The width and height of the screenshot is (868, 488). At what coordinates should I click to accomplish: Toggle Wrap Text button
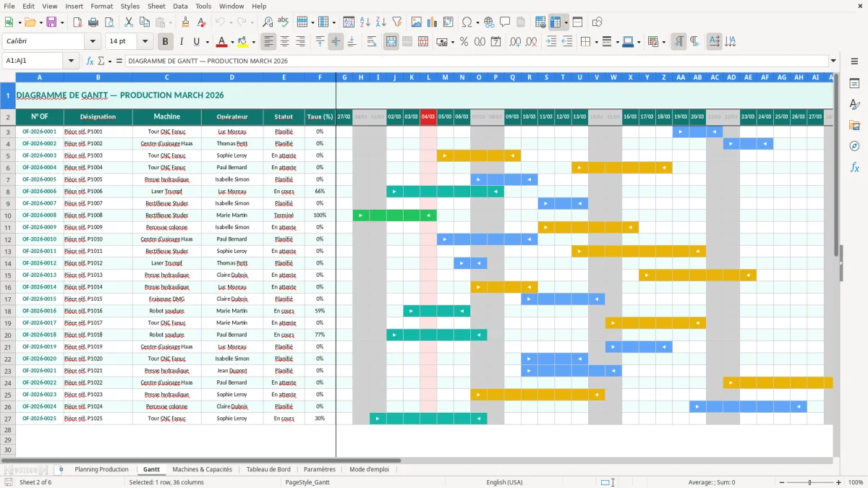tap(372, 42)
